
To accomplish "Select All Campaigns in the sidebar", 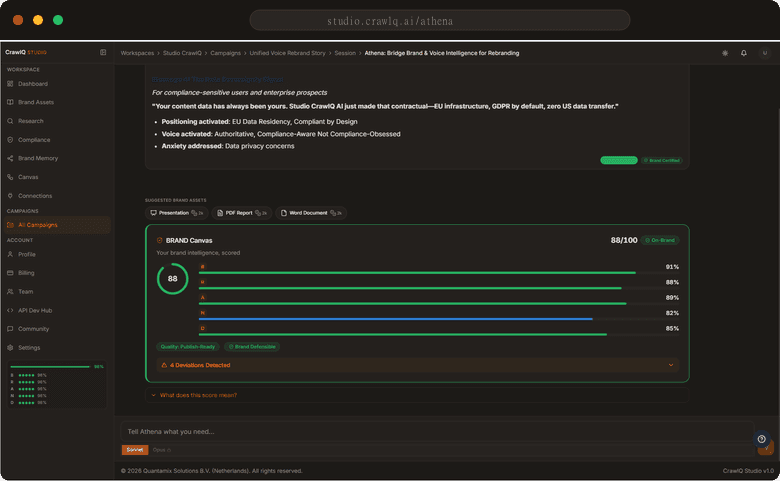I will [56, 225].
